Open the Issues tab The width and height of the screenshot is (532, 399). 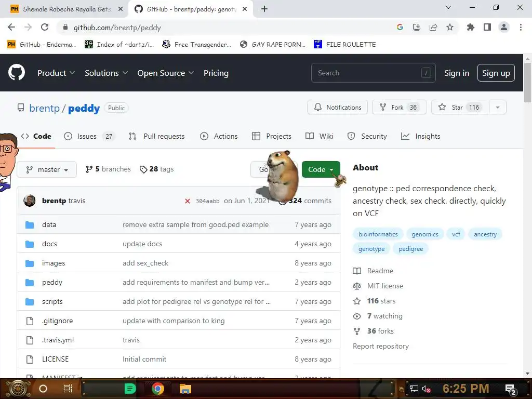(89, 137)
